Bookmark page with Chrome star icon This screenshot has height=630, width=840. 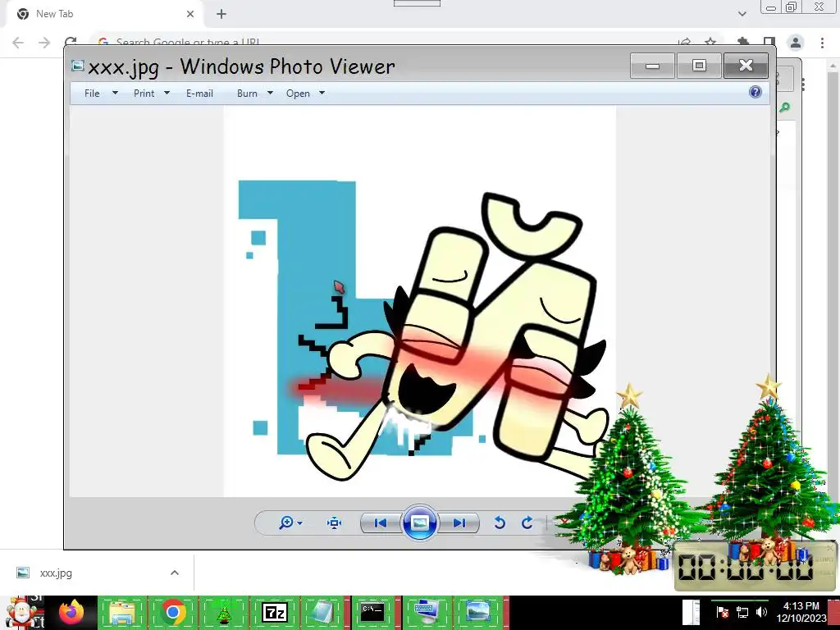(710, 42)
